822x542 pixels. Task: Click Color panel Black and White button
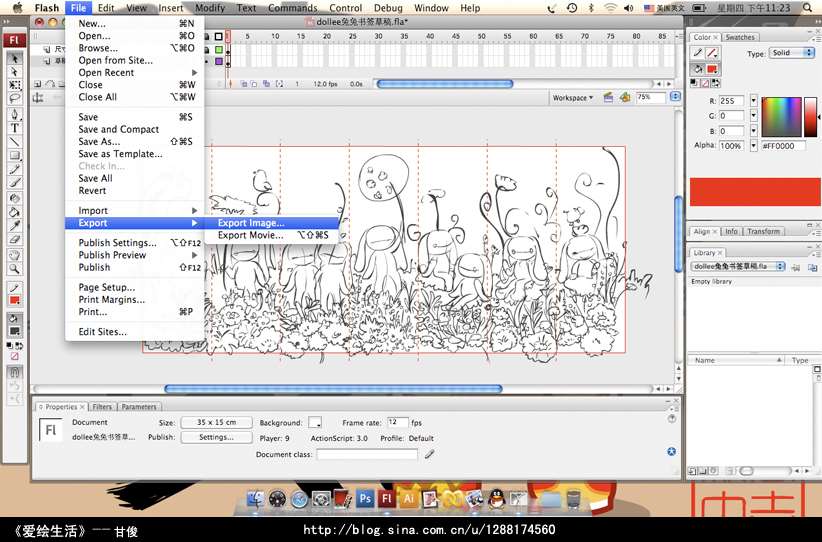pyautogui.click(x=695, y=83)
